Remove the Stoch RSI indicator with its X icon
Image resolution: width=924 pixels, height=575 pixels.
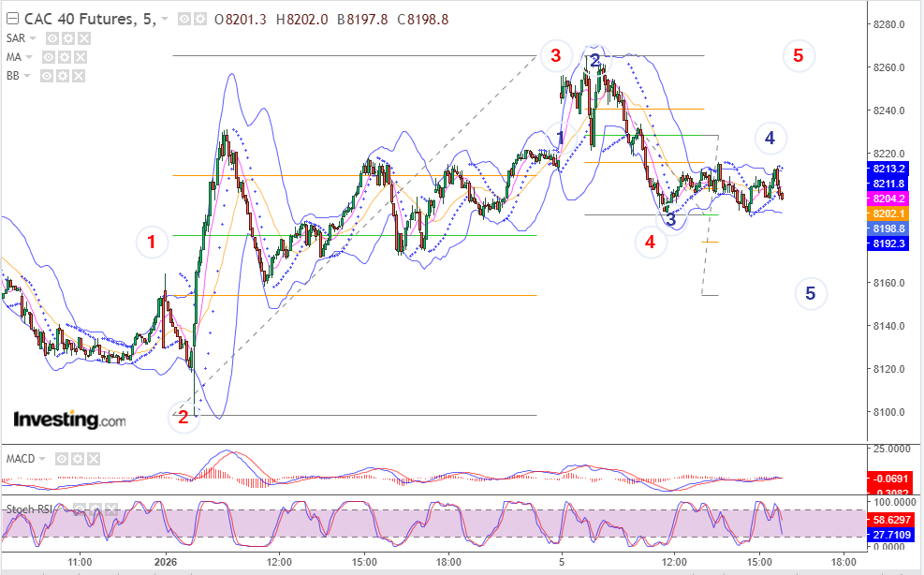[x=110, y=509]
